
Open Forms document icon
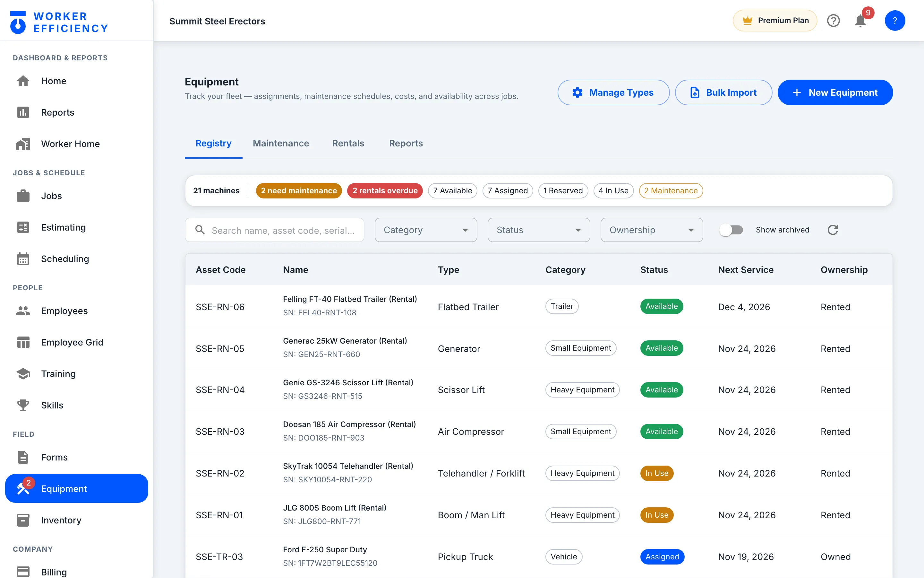click(x=23, y=457)
